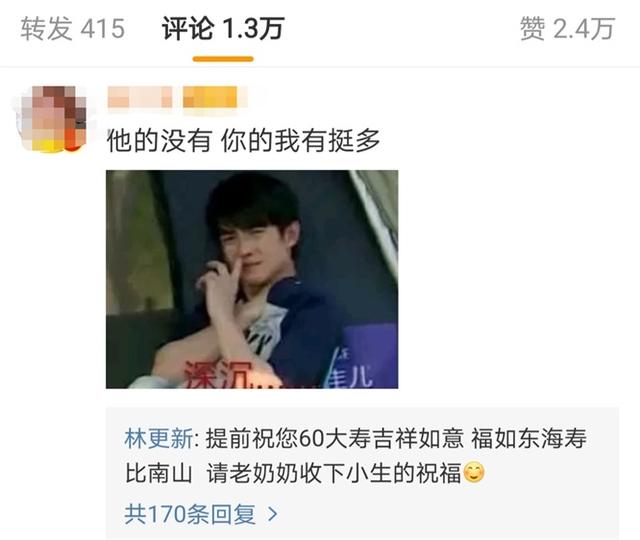Image resolution: width=640 pixels, height=540 pixels.
Task: Open the meme image in the comment
Action: [x=252, y=279]
